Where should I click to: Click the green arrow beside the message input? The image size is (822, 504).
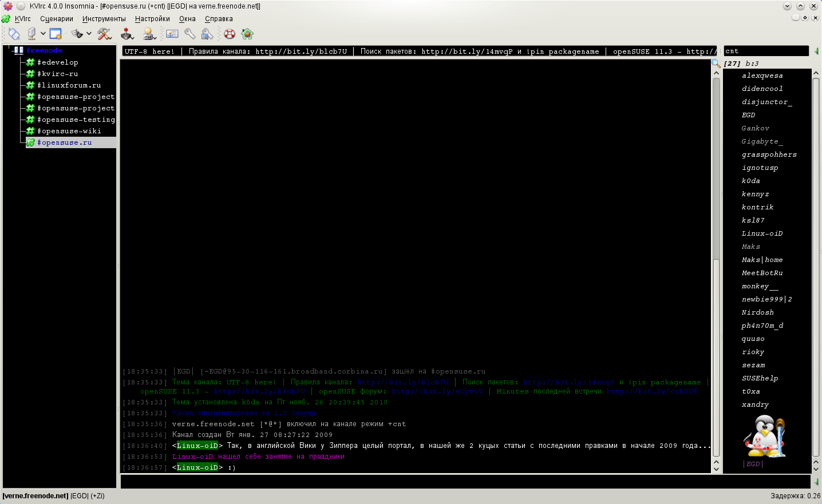(816, 482)
